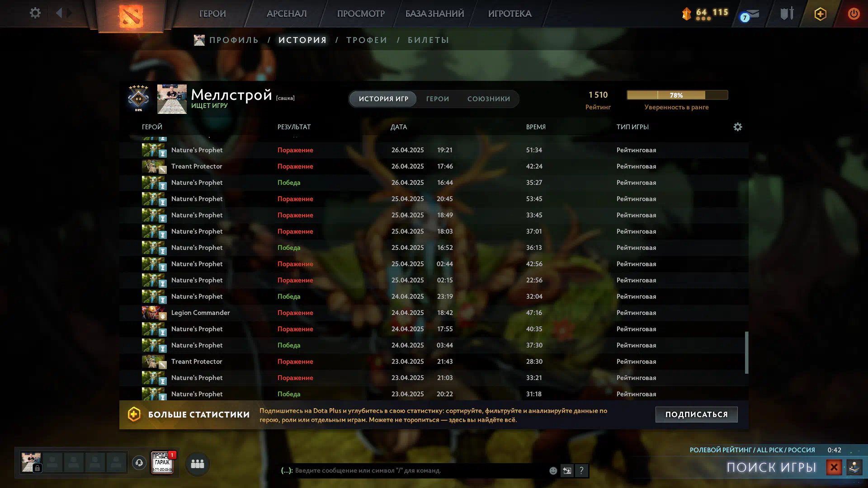
Task: Open the mail inbox with 7 notifications
Action: point(750,14)
